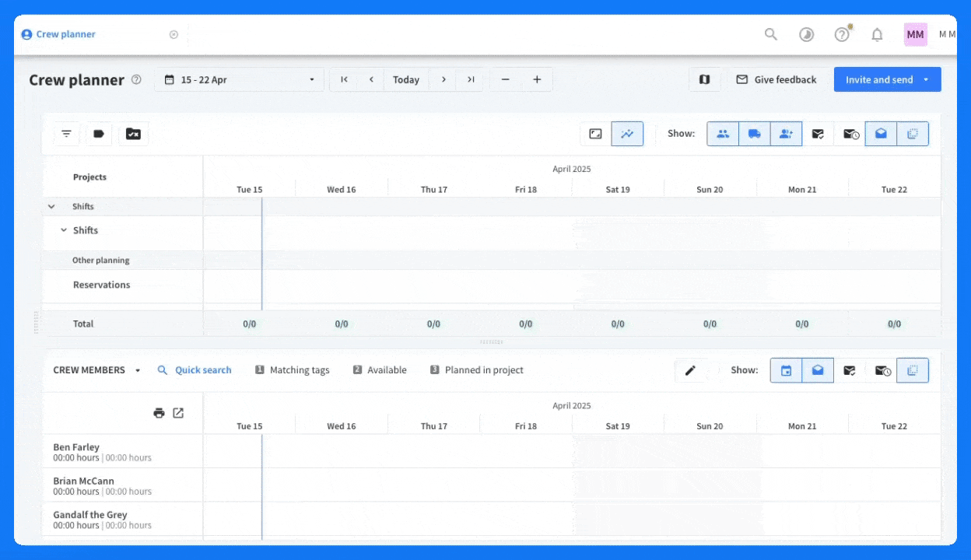Viewport: 971px width, 560px height.
Task: Toggle the fullscreen expand view button
Action: [595, 134]
